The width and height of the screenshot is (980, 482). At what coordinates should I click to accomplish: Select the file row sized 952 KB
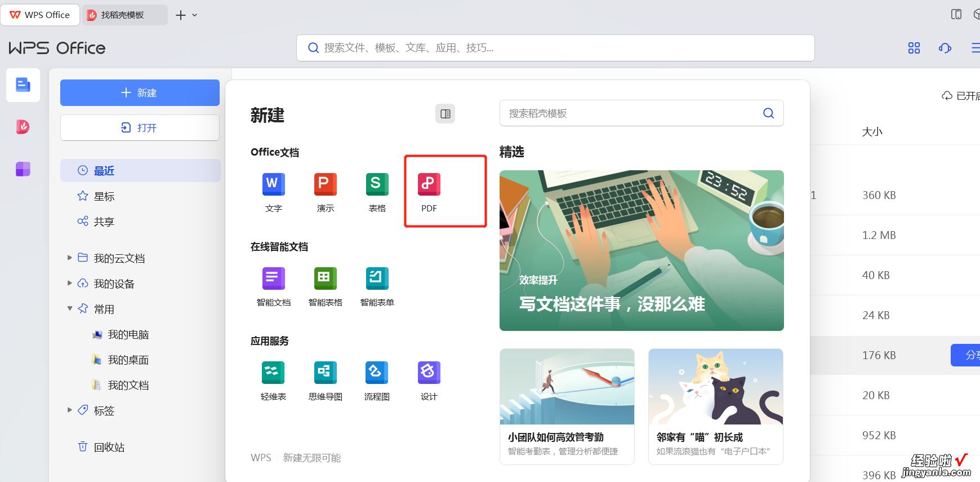(895, 435)
